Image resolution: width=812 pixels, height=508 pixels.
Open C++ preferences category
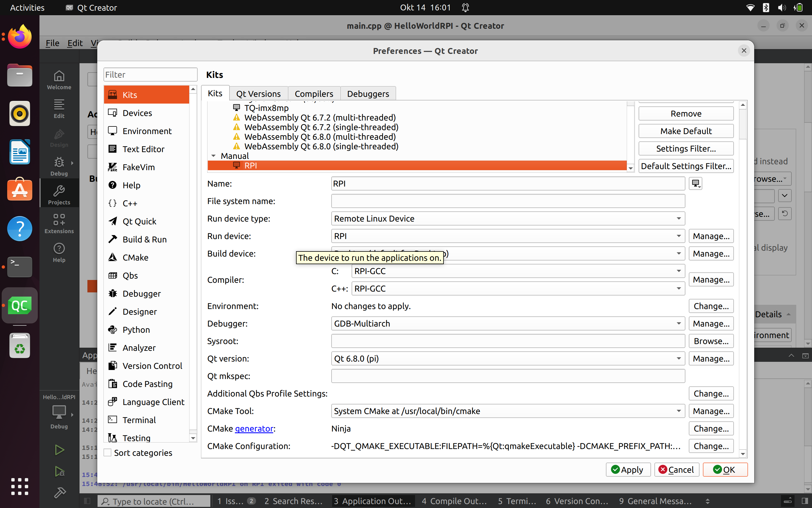coord(147,203)
